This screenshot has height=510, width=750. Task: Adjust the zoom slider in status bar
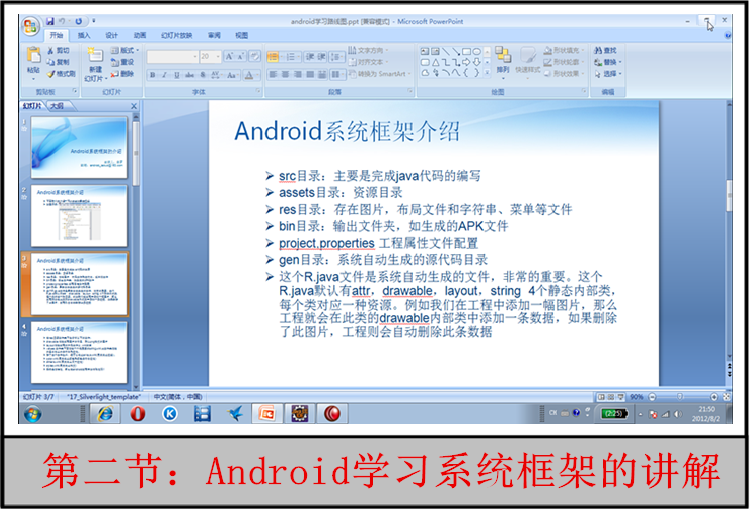tap(680, 397)
